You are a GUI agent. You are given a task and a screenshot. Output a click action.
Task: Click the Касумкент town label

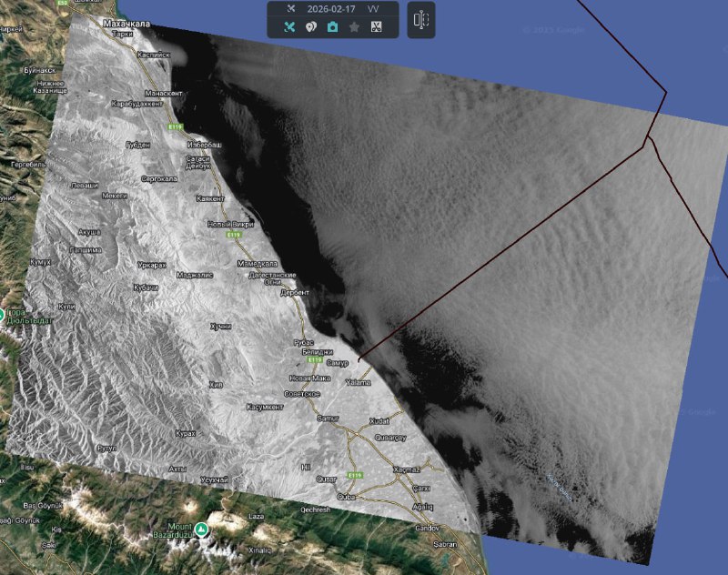[266, 407]
